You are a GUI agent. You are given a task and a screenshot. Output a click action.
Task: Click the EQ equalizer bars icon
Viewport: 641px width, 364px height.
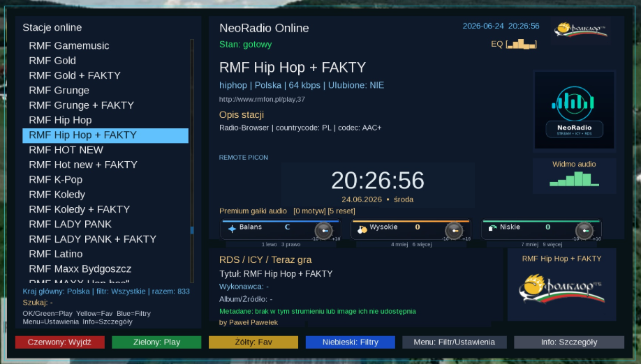pyautogui.click(x=521, y=44)
